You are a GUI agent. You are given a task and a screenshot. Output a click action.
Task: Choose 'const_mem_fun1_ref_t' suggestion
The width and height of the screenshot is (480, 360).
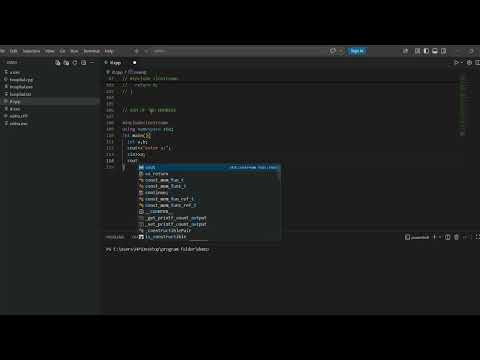[209, 205]
